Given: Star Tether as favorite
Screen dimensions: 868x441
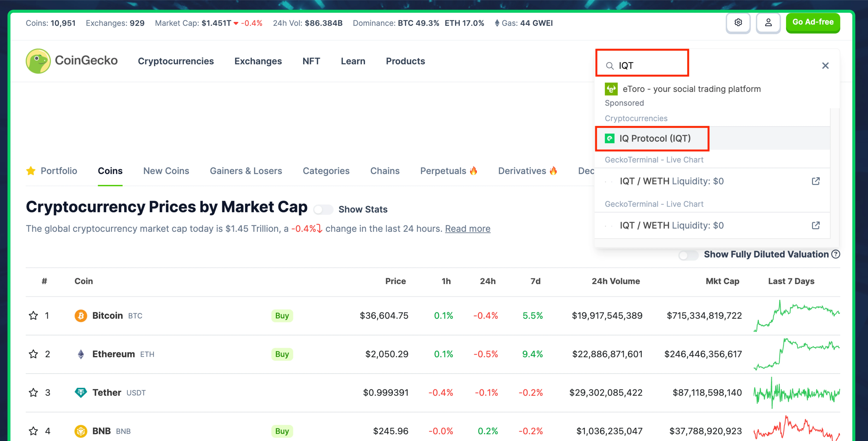Looking at the screenshot, I should pos(33,392).
